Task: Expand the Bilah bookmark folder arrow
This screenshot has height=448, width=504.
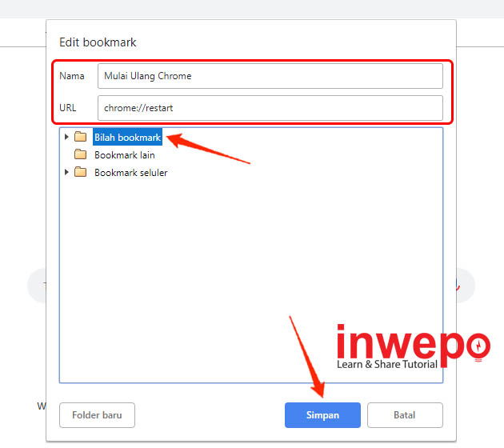Action: tap(66, 137)
